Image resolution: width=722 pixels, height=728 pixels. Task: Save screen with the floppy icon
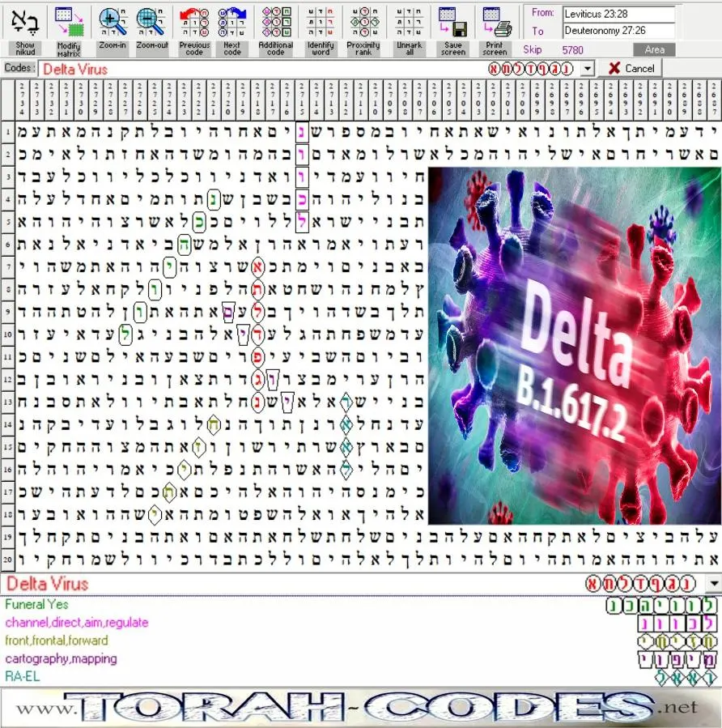pyautogui.click(x=453, y=22)
